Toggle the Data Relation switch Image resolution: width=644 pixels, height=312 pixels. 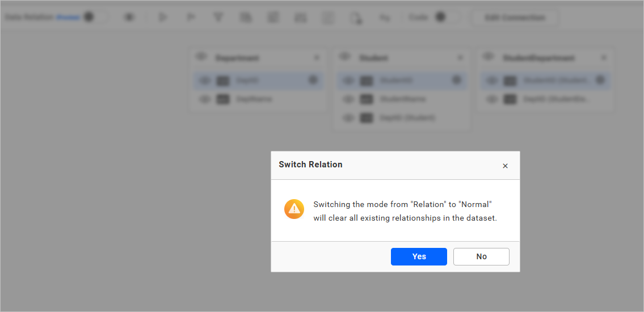point(94,17)
